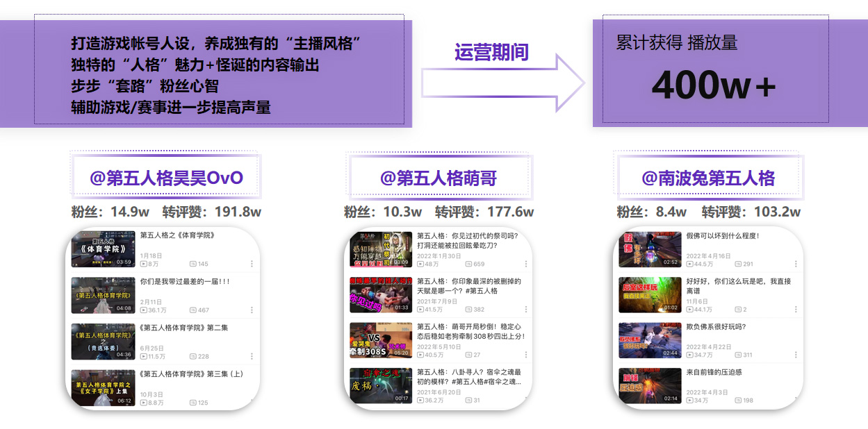Open the 00:17 宿伞之魂 thumbnail
This screenshot has height=429, width=868.
pos(381,386)
